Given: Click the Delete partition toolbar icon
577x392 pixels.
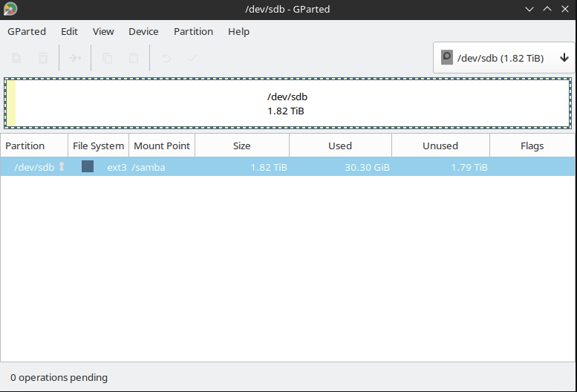Looking at the screenshot, I should tap(43, 58).
